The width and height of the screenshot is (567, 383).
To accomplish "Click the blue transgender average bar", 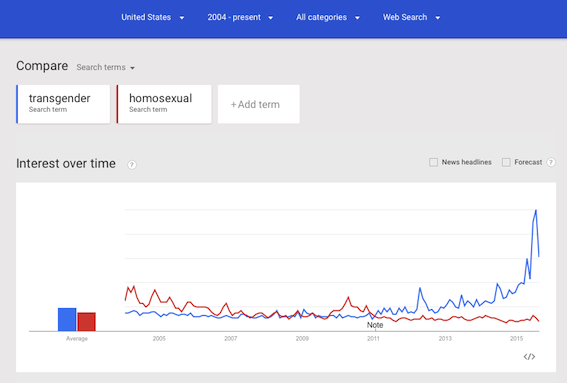I will 67,319.
